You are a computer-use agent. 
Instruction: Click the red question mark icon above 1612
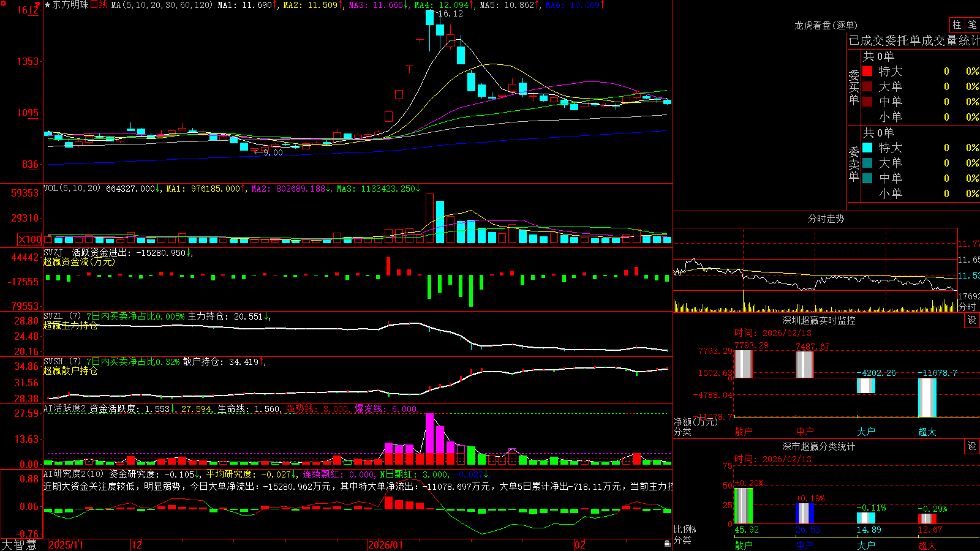[x=38, y=4]
